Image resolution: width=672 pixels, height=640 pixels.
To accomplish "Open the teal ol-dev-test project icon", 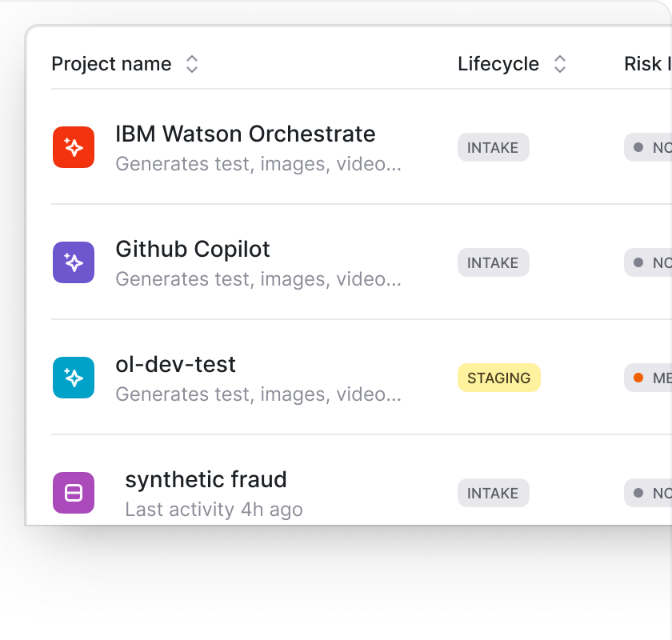I will pos(74,378).
